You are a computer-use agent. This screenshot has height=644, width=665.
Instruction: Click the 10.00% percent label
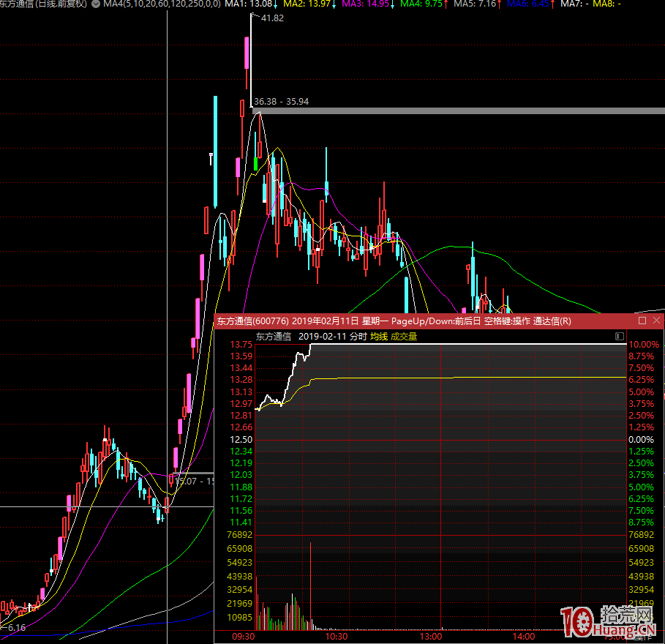point(644,345)
